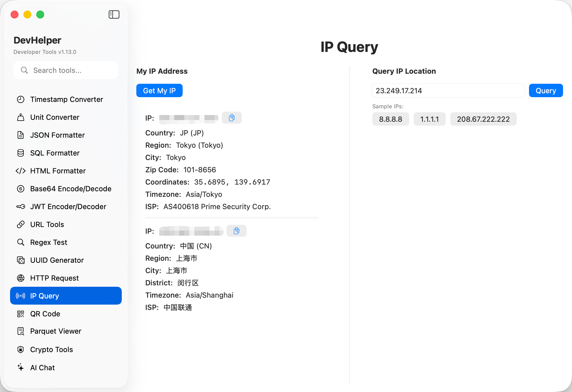Click the Crypto Tools shield icon
Image resolution: width=572 pixels, height=392 pixels.
click(x=21, y=350)
